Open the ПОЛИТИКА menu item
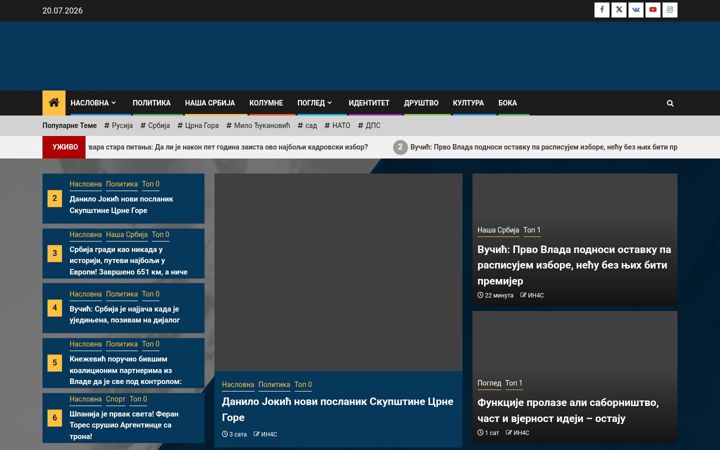This screenshot has width=720, height=450. click(x=152, y=103)
